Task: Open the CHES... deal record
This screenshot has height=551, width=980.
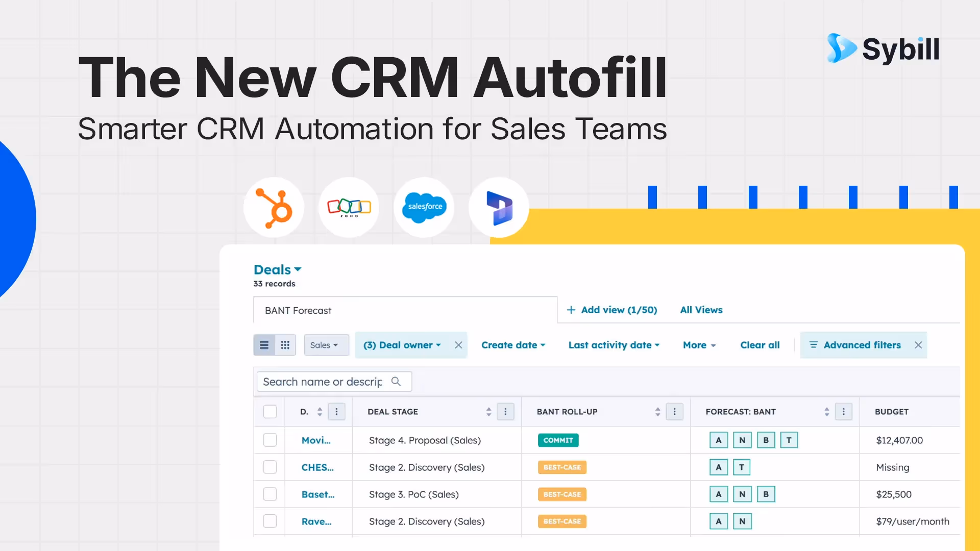Action: pyautogui.click(x=317, y=467)
